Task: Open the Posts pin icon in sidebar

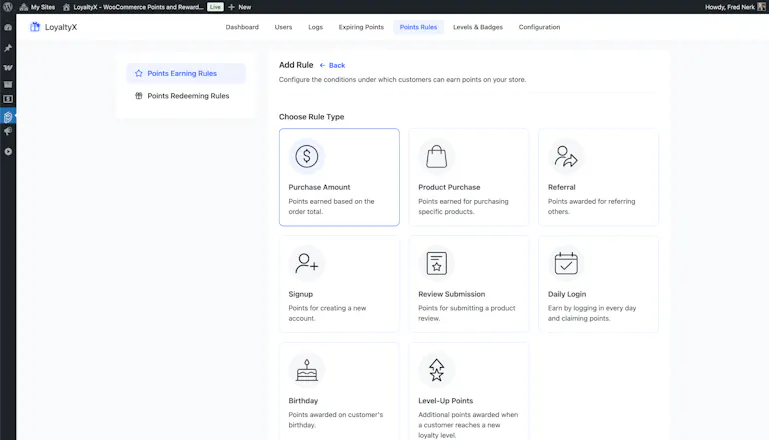Action: [8, 48]
